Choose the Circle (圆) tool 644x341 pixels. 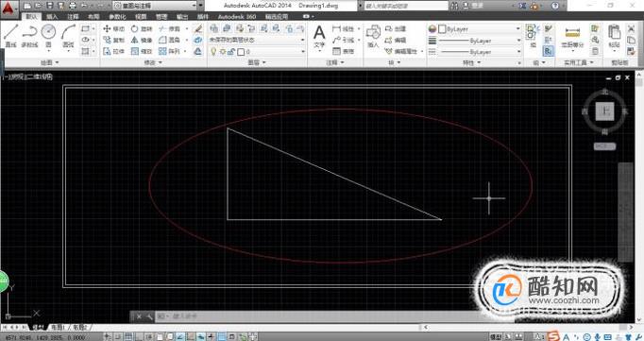(x=48, y=35)
